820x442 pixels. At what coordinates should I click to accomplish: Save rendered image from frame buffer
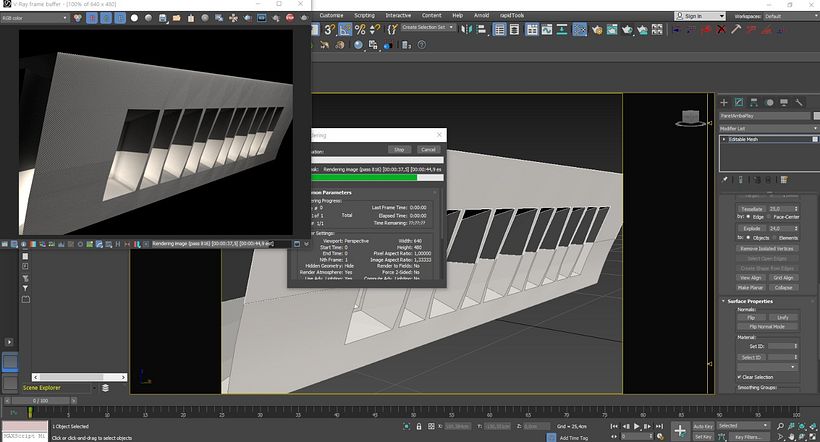pos(163,18)
